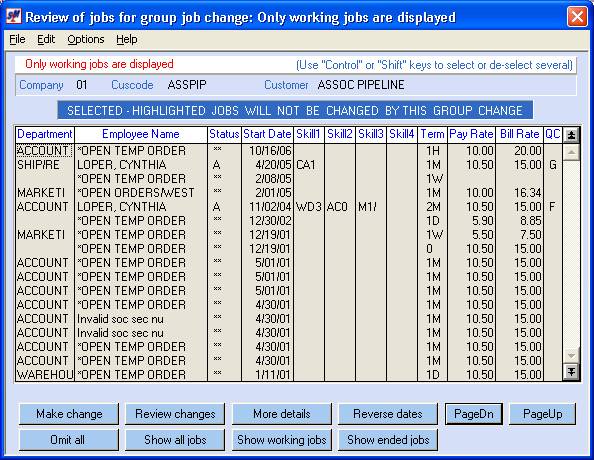Jump to bottom of list icon

tap(571, 371)
